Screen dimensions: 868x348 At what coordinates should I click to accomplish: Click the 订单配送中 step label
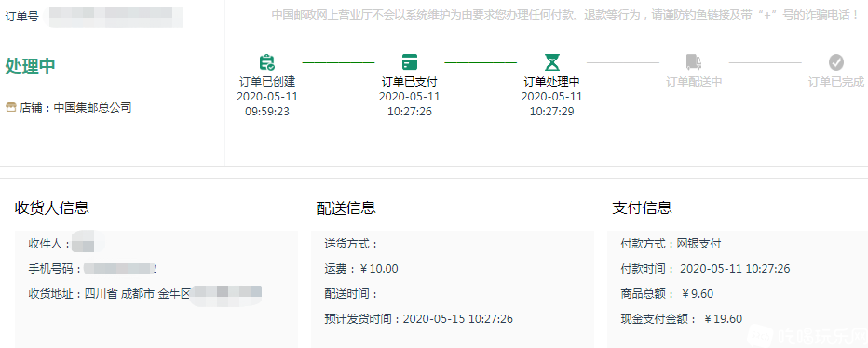pyautogui.click(x=694, y=82)
